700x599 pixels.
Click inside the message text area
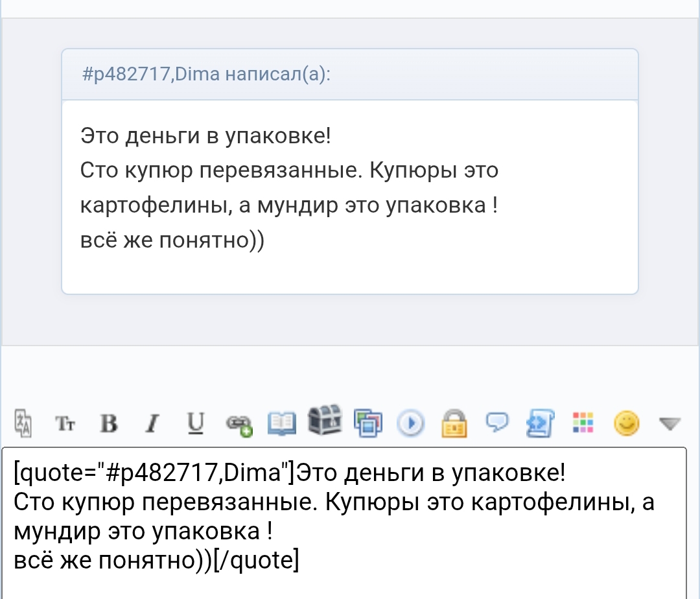pyautogui.click(x=344, y=580)
